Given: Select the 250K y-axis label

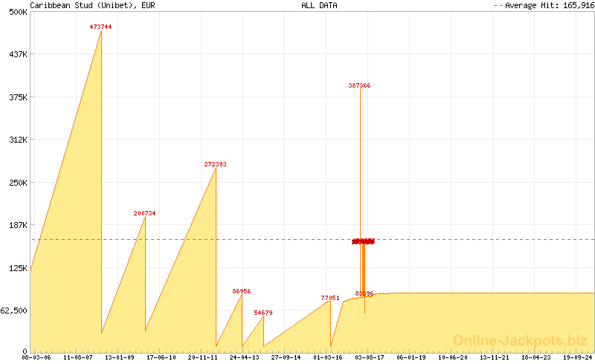Looking at the screenshot, I should (17, 183).
